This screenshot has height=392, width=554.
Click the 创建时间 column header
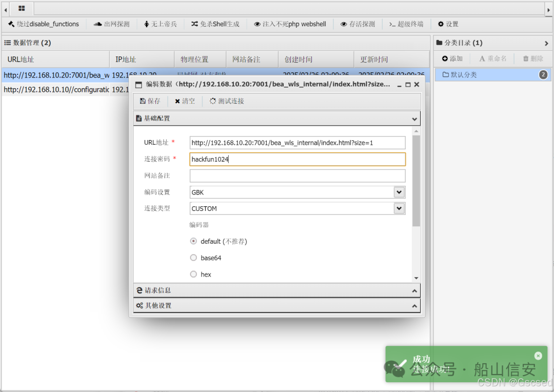tap(316, 60)
